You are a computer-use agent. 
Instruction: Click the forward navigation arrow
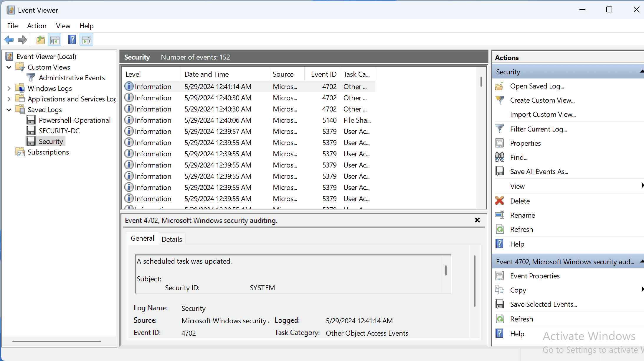(22, 40)
